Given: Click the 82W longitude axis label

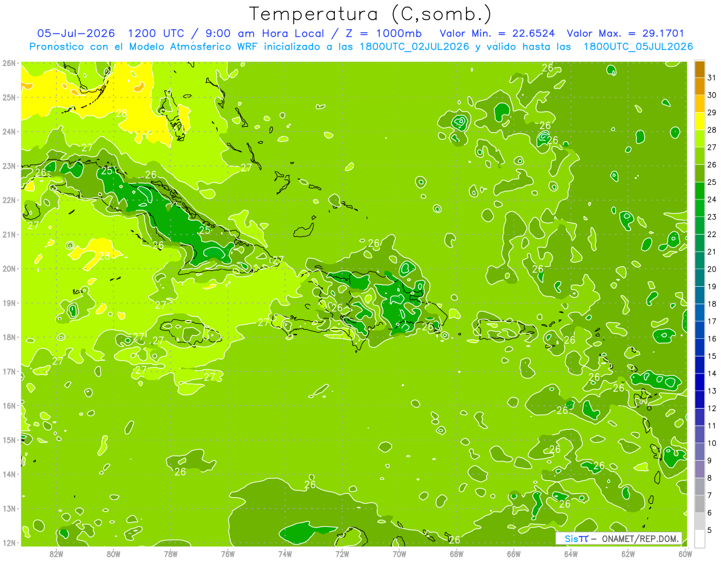Looking at the screenshot, I should [56, 553].
